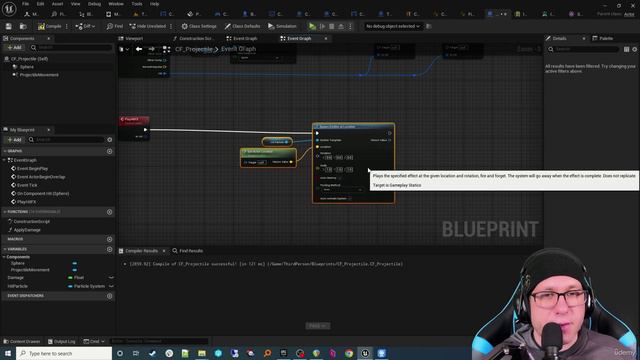The height and width of the screenshot is (360, 640).
Task: Click the Windows Start button
Action: (x=8, y=353)
